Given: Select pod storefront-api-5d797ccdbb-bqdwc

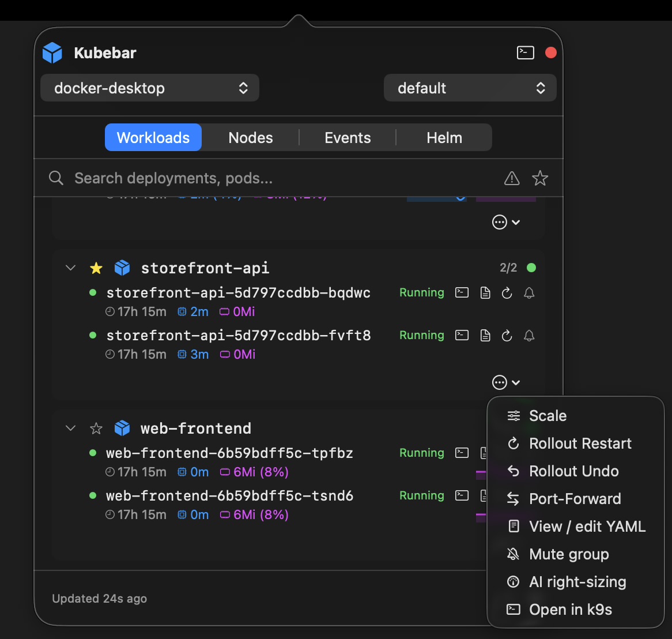Looking at the screenshot, I should 238,293.
